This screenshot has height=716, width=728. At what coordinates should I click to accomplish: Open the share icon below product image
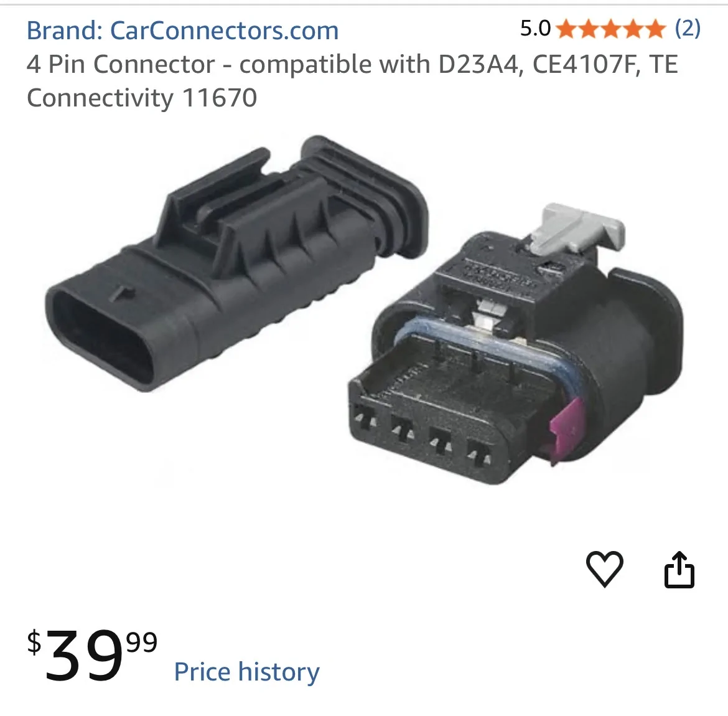coord(679,570)
